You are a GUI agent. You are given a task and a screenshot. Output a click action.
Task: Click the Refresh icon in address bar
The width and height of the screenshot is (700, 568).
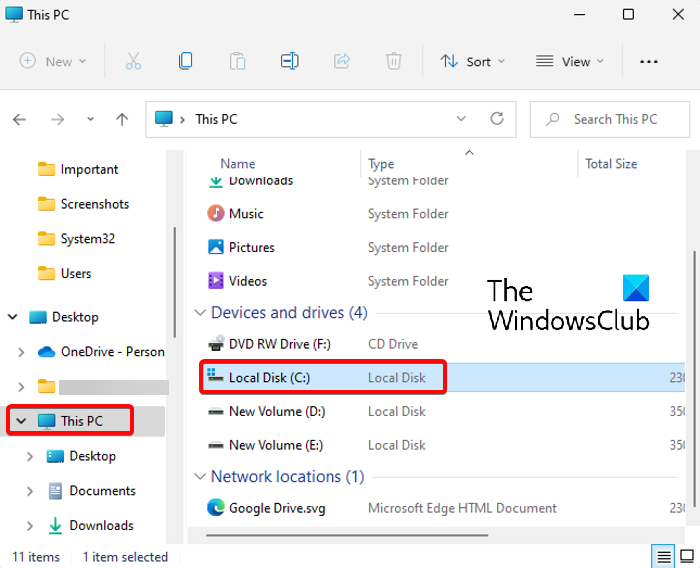point(497,119)
